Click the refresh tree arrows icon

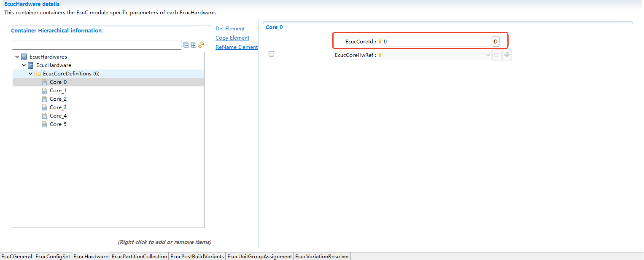click(201, 45)
